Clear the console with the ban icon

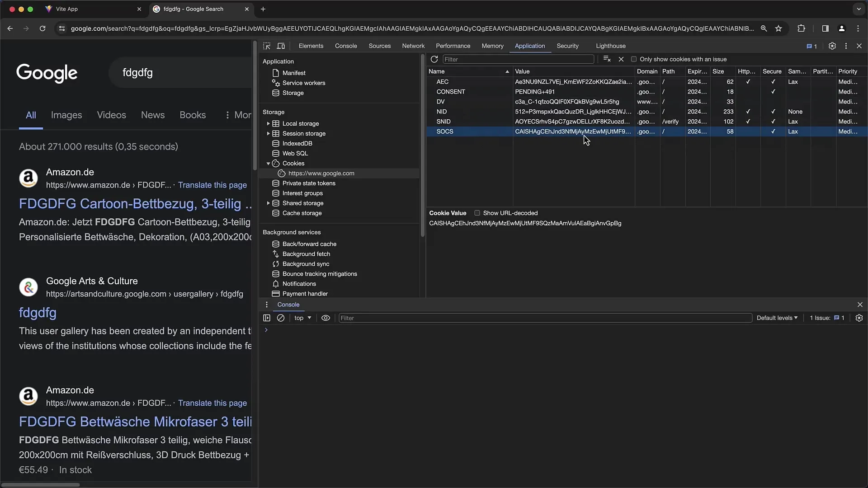pyautogui.click(x=281, y=318)
